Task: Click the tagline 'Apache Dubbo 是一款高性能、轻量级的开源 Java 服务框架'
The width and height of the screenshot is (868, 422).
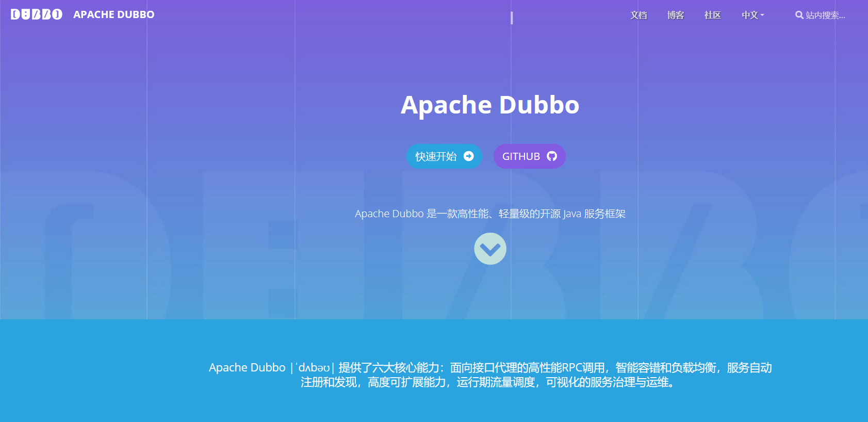Action: 490,214
